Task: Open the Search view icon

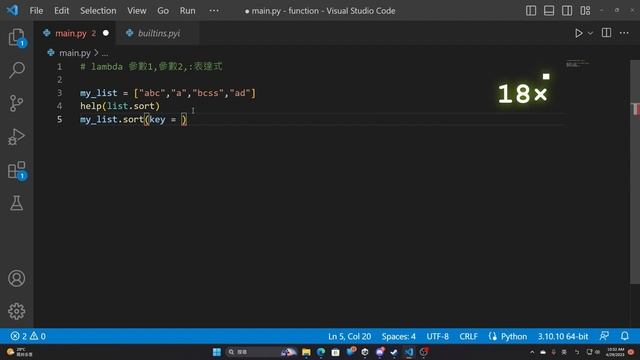Action: click(16, 70)
